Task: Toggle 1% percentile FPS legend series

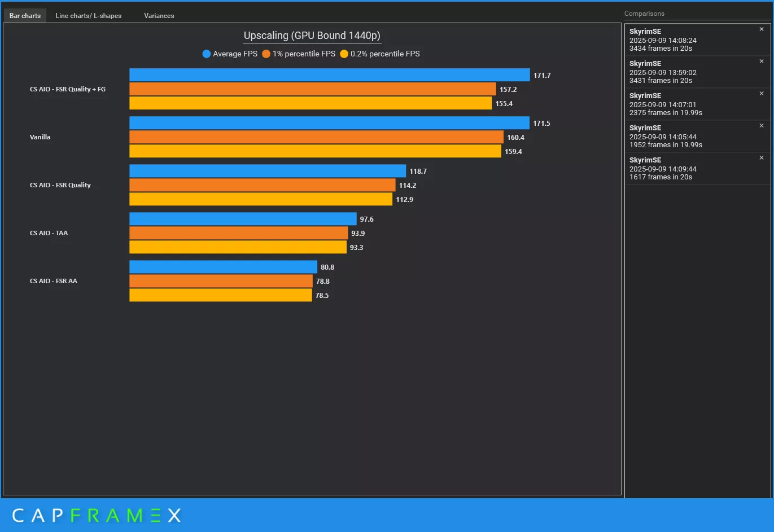Action: [x=299, y=54]
